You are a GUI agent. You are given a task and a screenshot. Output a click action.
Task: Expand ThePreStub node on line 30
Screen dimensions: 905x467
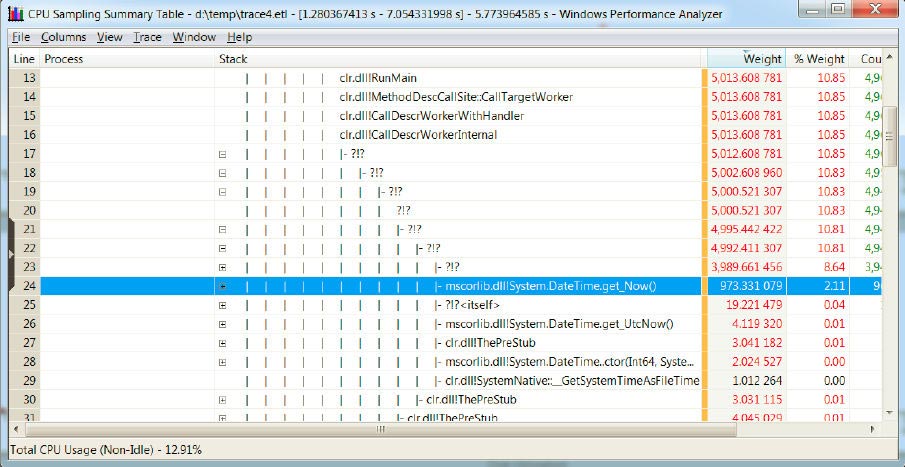[x=223, y=400]
